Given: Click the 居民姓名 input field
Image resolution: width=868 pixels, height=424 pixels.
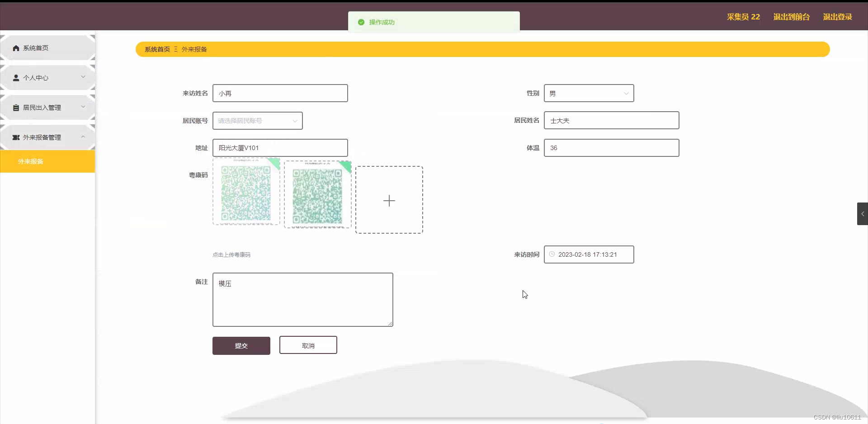Looking at the screenshot, I should coord(611,120).
